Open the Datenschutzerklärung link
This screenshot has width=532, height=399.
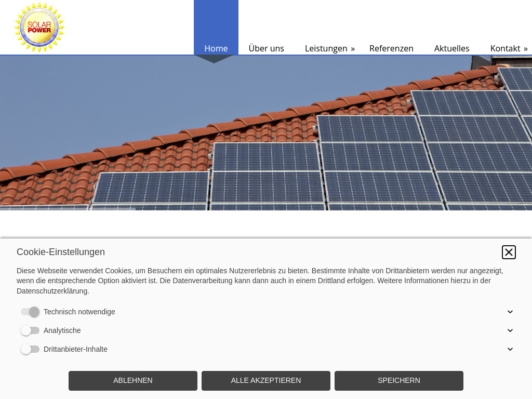(52, 291)
